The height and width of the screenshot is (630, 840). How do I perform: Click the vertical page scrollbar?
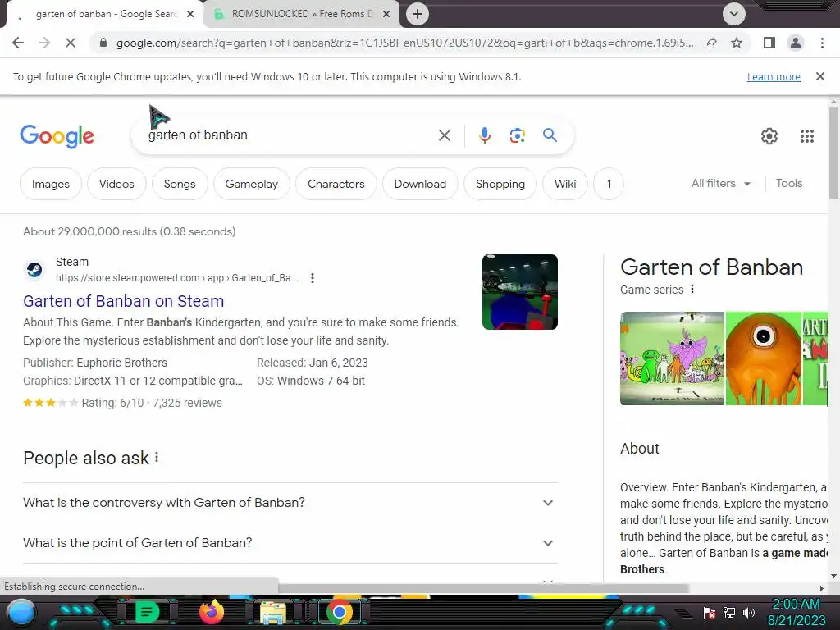(833, 153)
